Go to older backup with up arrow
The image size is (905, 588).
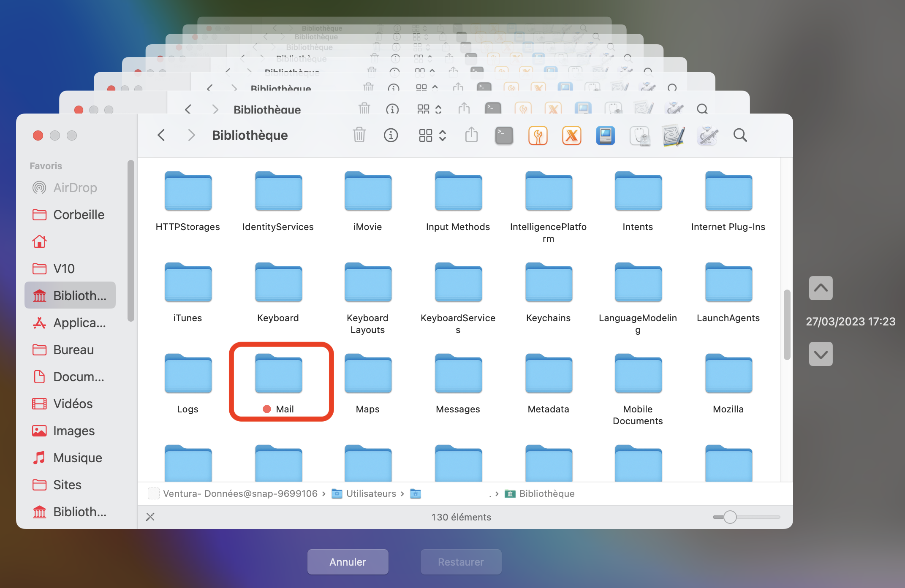click(x=821, y=288)
